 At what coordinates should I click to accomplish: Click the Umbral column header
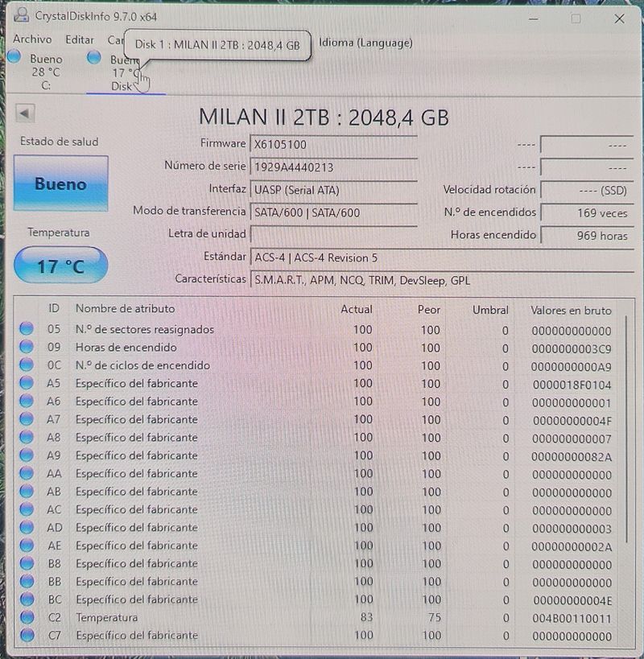point(490,310)
